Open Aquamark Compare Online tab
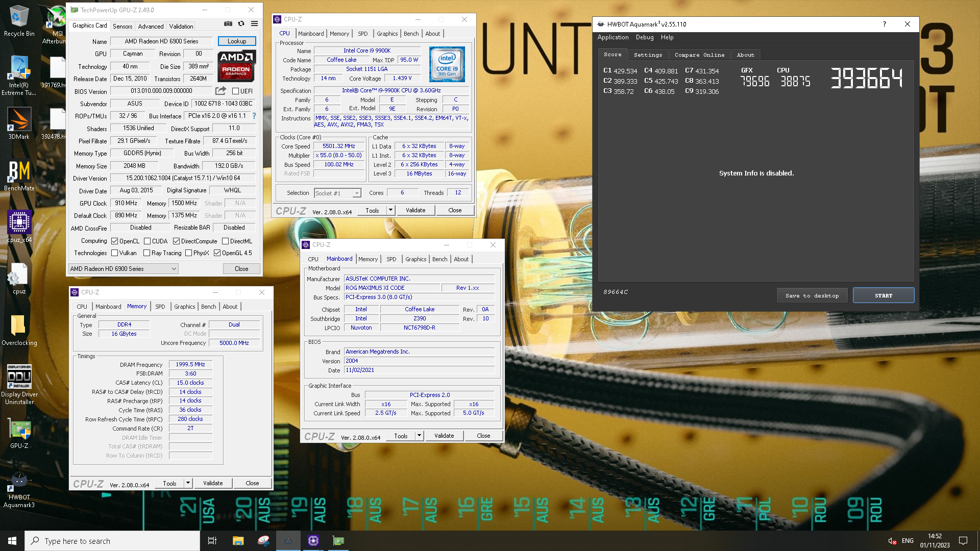Image resolution: width=980 pixels, height=551 pixels. pyautogui.click(x=699, y=55)
